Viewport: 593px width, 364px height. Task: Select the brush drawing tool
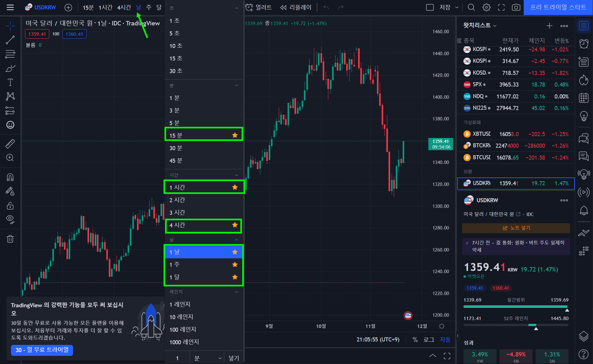[x=10, y=68]
